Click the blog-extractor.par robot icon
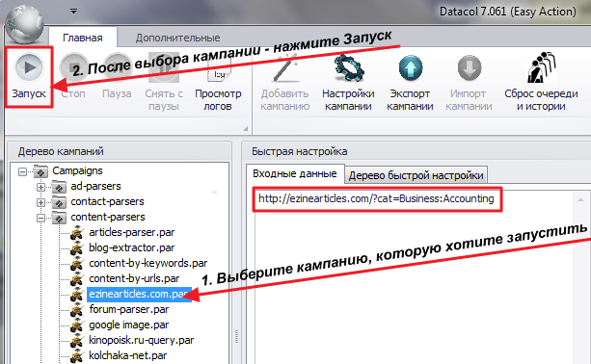This screenshot has height=364, width=591. [x=77, y=248]
